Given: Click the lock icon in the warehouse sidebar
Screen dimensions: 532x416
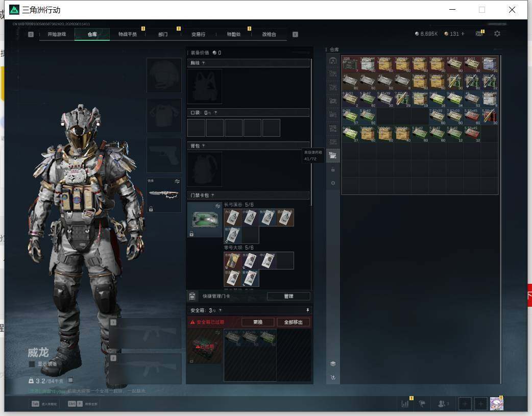Looking at the screenshot, I should (333, 169).
